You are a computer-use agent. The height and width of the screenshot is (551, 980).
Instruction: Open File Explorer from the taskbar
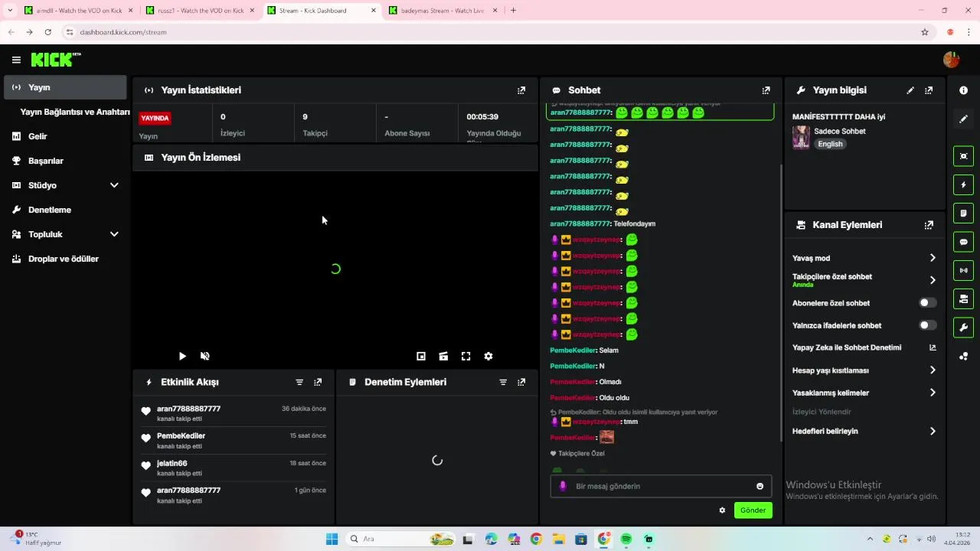click(x=559, y=539)
